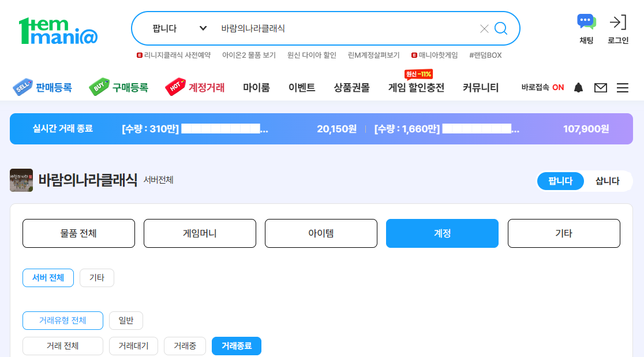
Task: Open 원신 다이아 할인 link
Action: tap(312, 55)
